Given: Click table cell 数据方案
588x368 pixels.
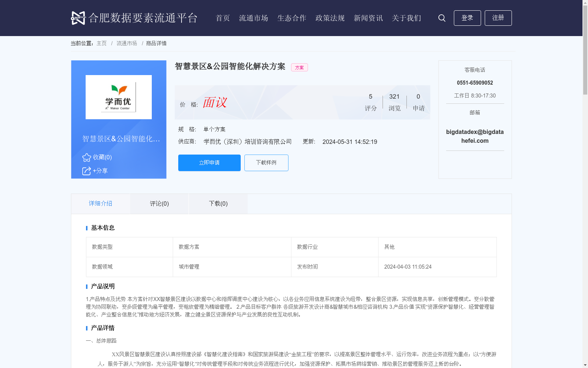Looking at the screenshot, I should pos(232,247).
